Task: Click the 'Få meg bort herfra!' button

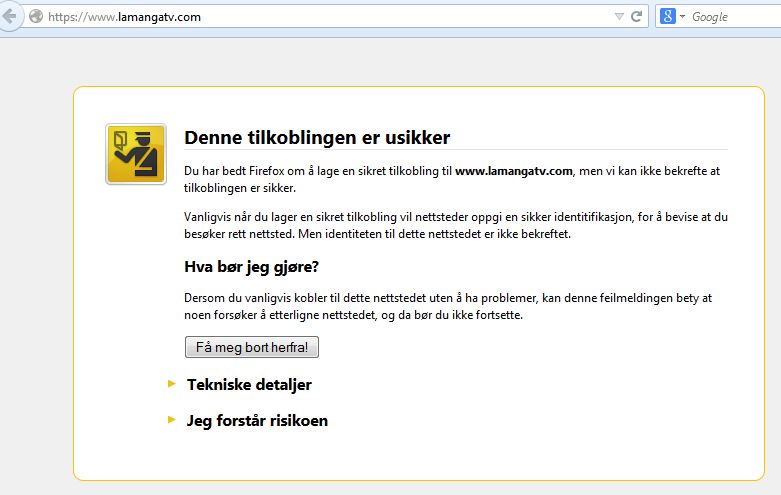Action: [x=252, y=347]
